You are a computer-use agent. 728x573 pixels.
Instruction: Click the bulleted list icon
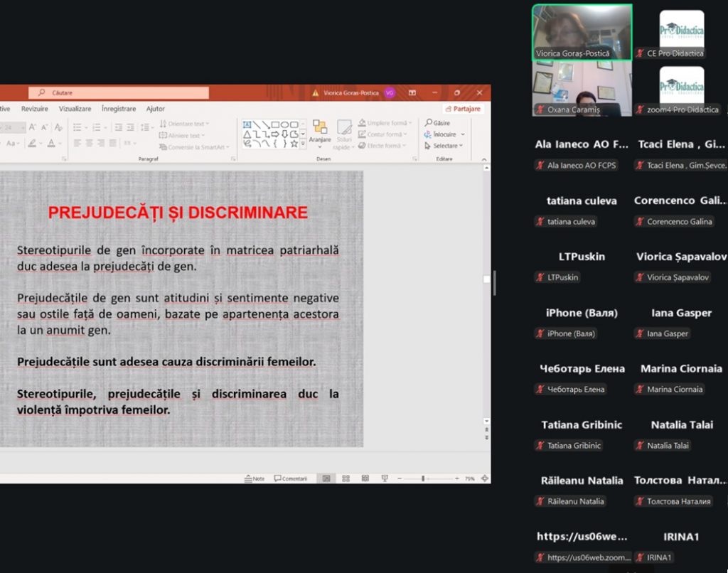[77, 127]
